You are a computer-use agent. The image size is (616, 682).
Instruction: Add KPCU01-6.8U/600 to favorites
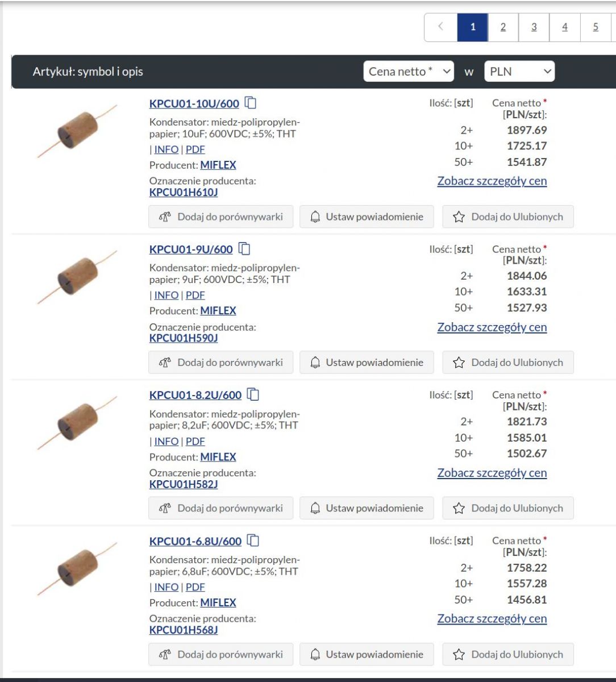(x=508, y=654)
